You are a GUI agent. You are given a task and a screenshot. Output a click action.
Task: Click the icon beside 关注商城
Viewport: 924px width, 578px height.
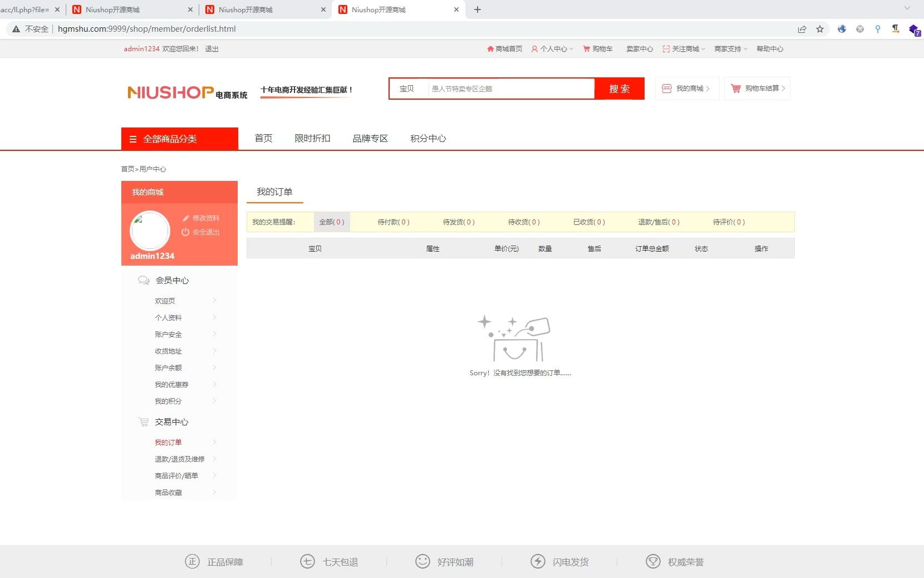coord(666,49)
